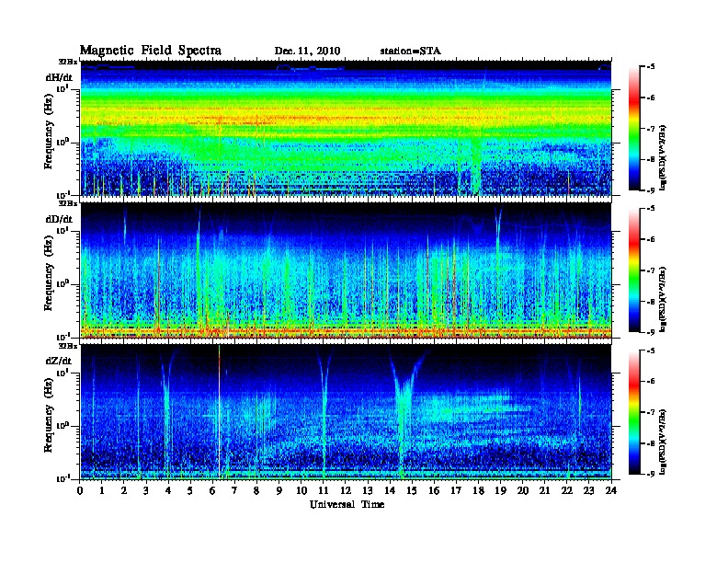The image size is (728, 563).
Task: Click the color bar beside the dD/dt panel
Action: click(x=634, y=270)
